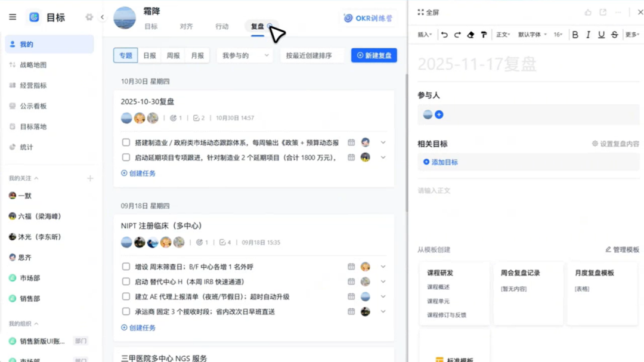
Task: Open the hamburger menu icon
Action: point(13,17)
